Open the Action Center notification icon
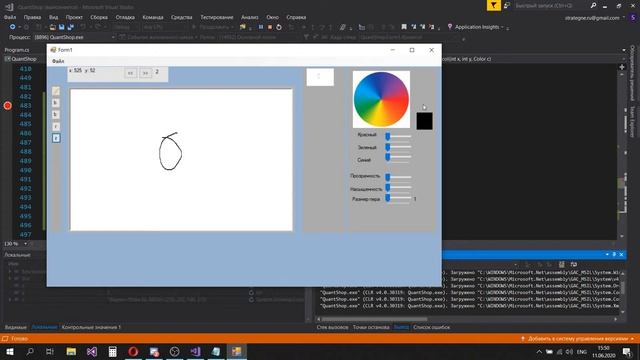The height and width of the screenshot is (360, 640). pyautogui.click(x=627, y=351)
